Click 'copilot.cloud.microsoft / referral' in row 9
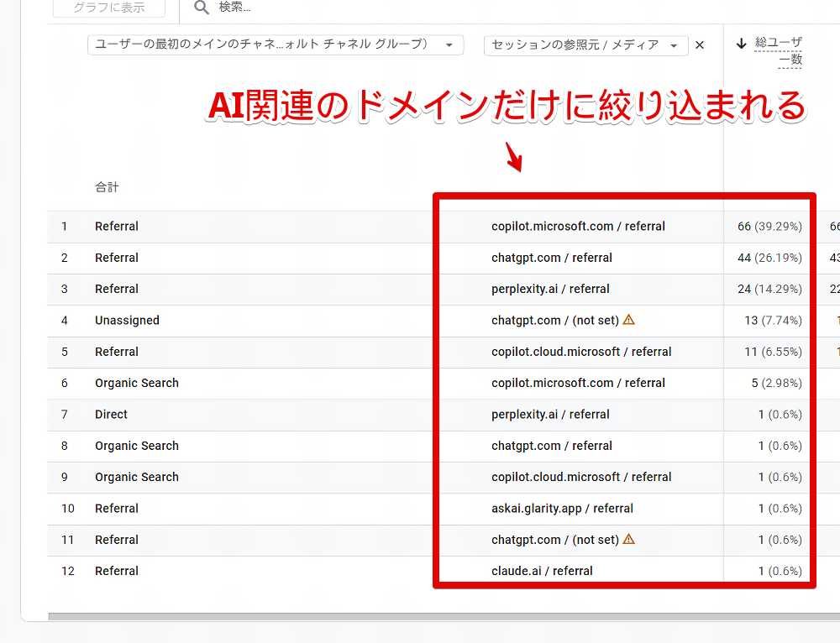 tap(581, 477)
